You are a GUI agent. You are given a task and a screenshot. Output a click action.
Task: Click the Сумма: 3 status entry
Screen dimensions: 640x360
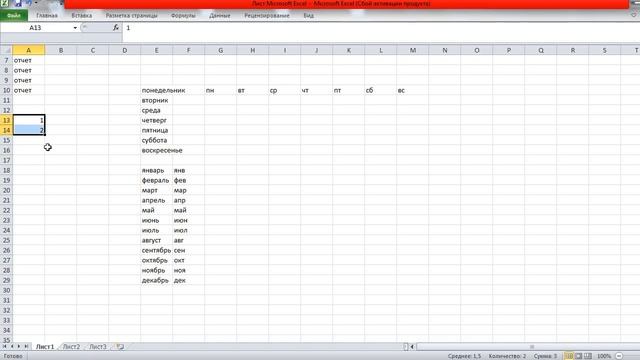545,356
